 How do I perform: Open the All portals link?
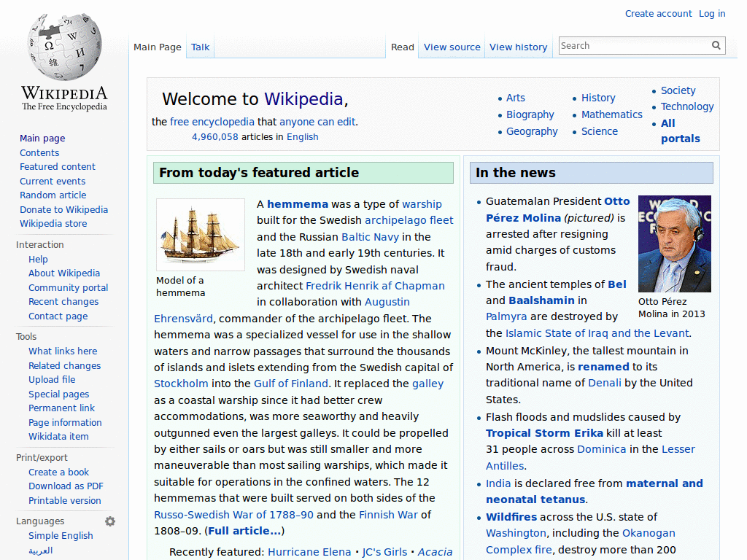[681, 131]
